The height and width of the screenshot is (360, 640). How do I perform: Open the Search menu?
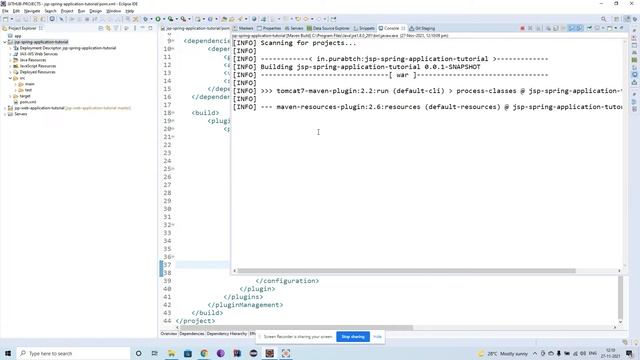[x=50, y=11]
